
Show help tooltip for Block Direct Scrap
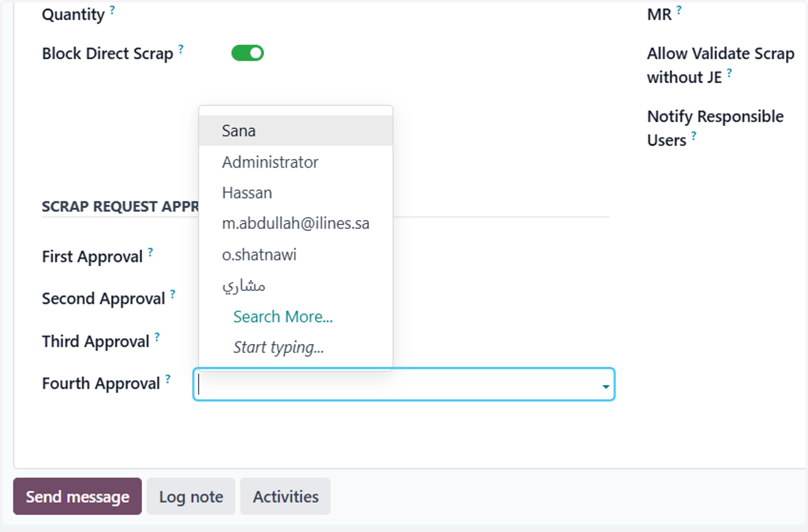tap(180, 49)
